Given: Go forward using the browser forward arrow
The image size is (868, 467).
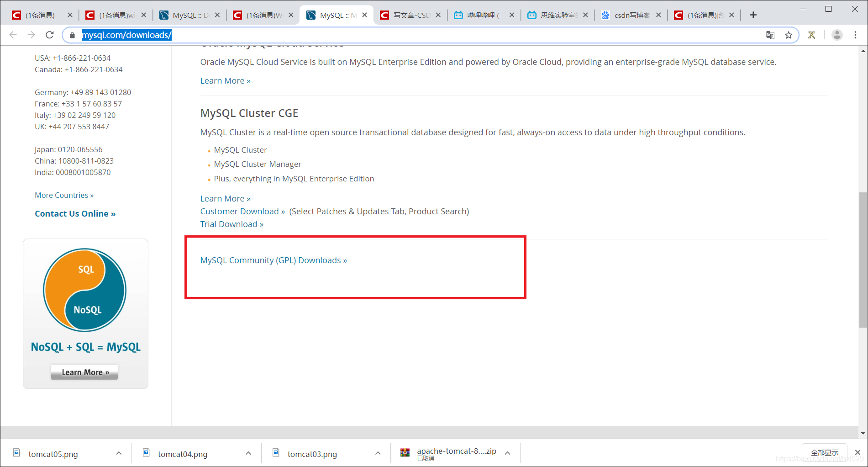Looking at the screenshot, I should [x=31, y=35].
